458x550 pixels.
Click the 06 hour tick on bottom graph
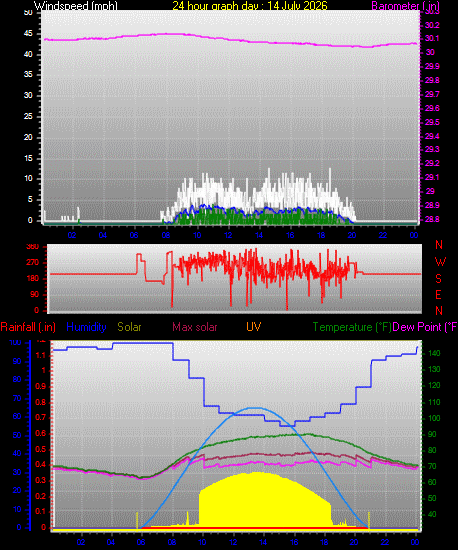(141, 542)
